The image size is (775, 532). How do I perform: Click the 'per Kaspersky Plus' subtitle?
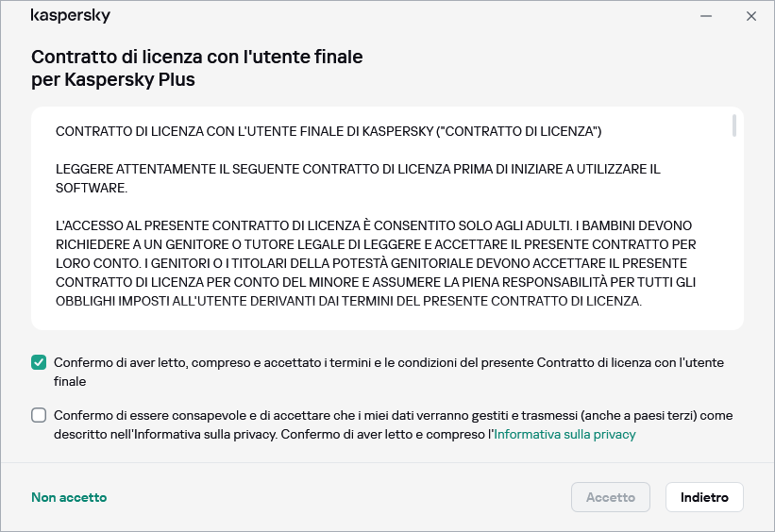(x=113, y=80)
